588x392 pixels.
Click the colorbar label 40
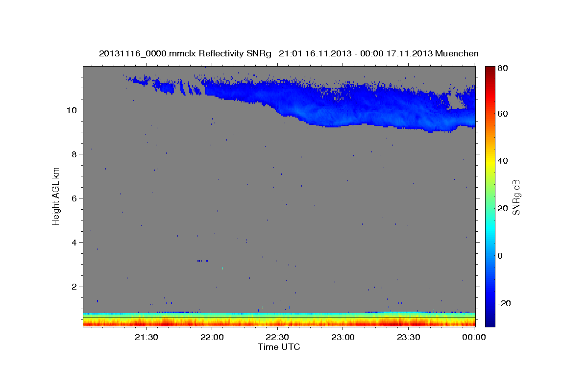(503, 161)
